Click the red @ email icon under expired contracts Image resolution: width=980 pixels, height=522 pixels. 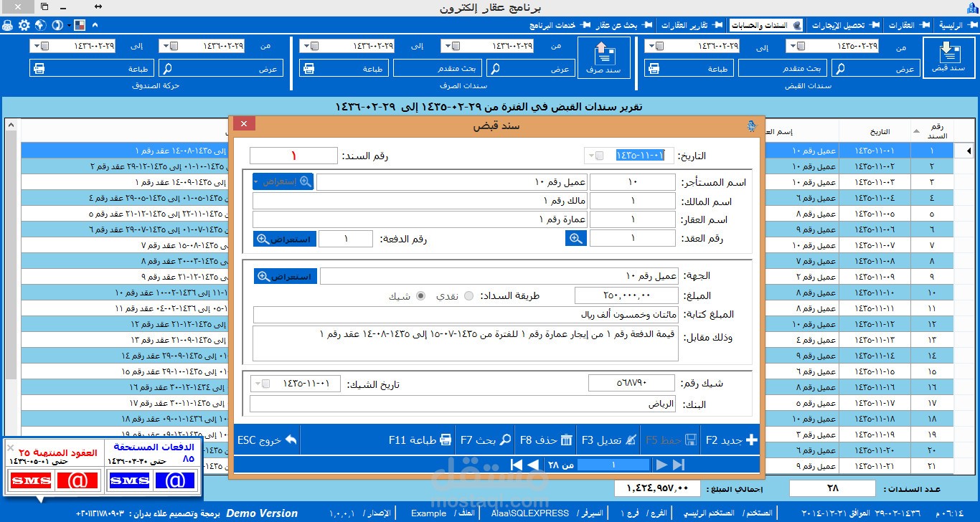pos(77,481)
